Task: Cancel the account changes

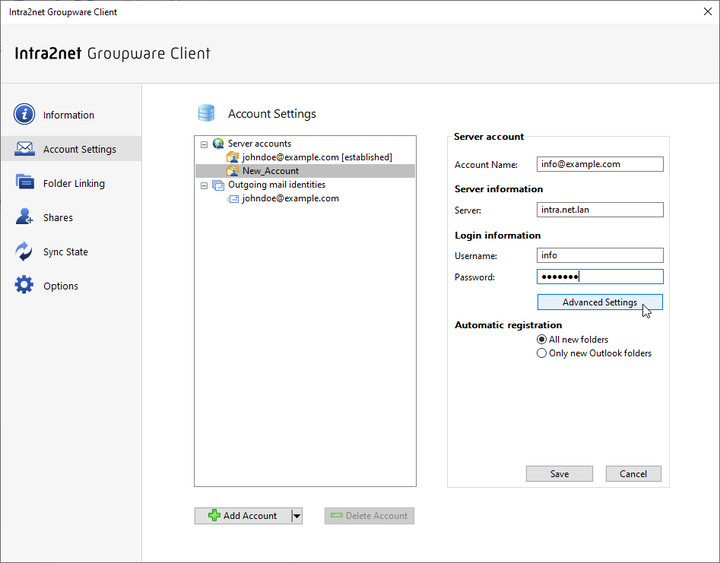Action: click(633, 473)
